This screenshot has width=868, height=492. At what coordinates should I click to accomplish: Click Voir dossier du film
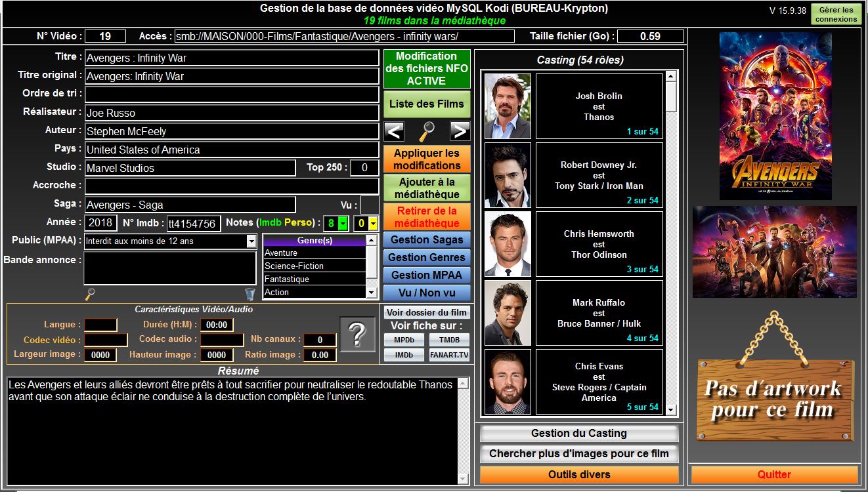[427, 312]
